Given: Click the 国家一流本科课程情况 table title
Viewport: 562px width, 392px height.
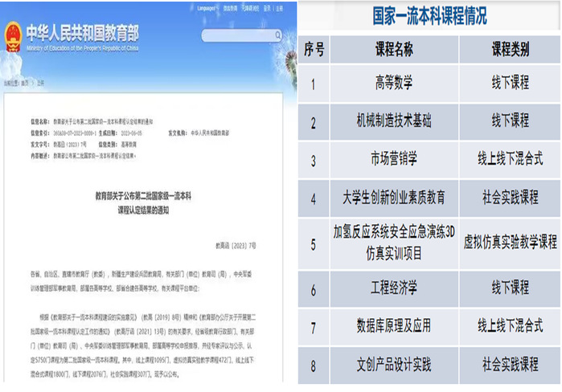Looking at the screenshot, I should pyautogui.click(x=429, y=16).
